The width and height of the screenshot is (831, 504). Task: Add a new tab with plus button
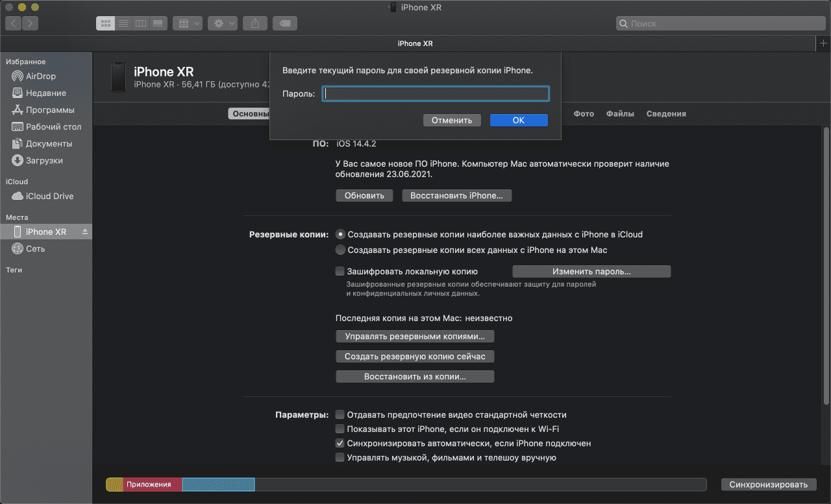pos(823,43)
